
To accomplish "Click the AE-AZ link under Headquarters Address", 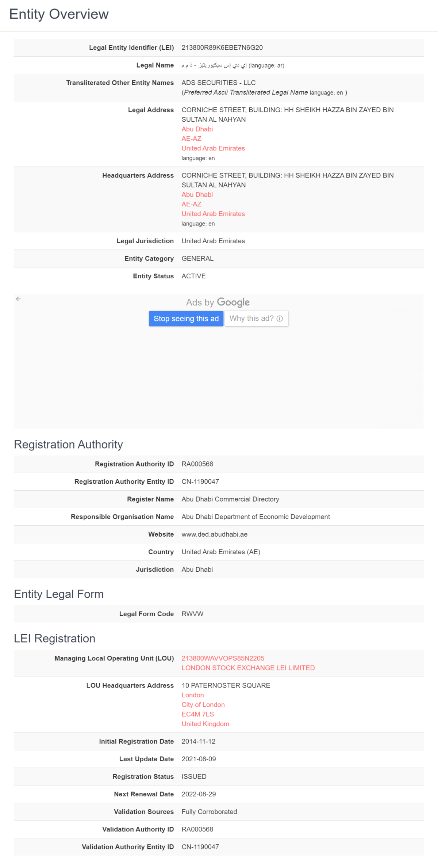I will pyautogui.click(x=191, y=204).
